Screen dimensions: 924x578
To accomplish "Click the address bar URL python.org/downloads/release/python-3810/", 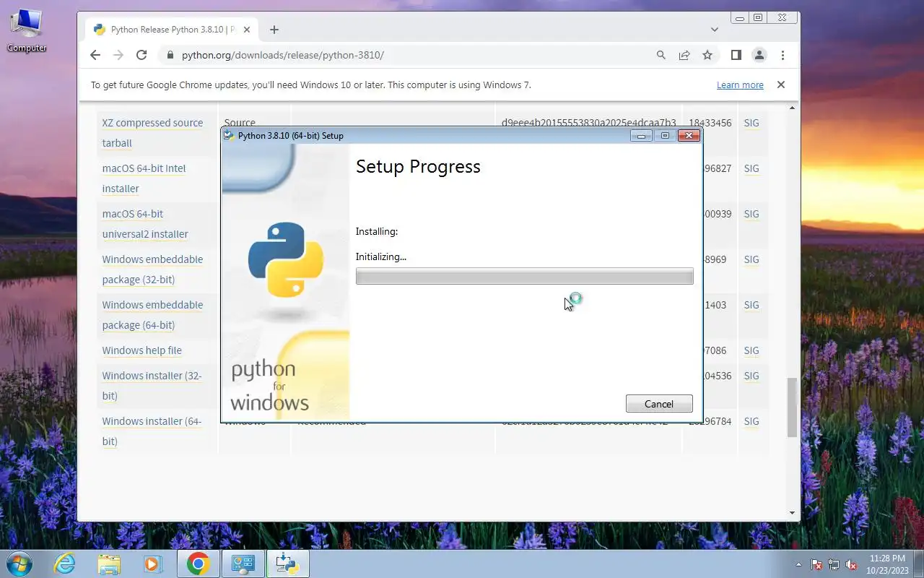I will (283, 55).
